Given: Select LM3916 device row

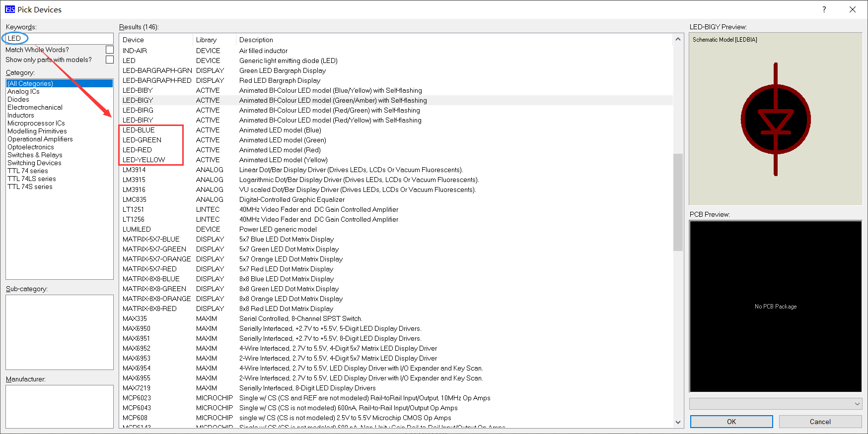Looking at the screenshot, I should click(396, 189).
